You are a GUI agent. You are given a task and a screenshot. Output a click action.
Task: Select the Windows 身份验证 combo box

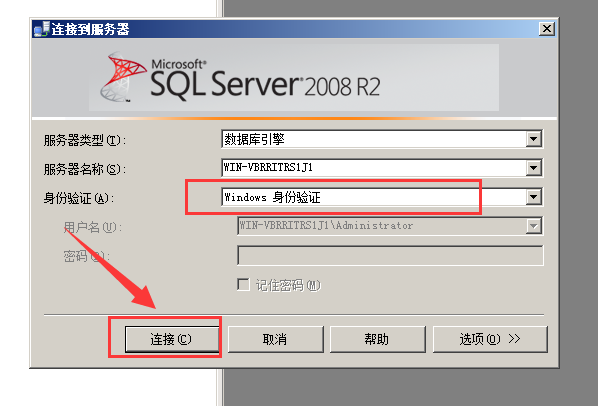[382, 197]
